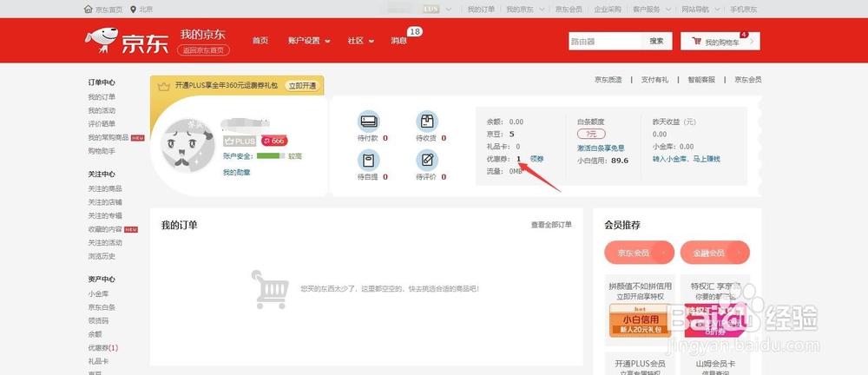Open the 待收货 pending delivery icon

(x=427, y=121)
